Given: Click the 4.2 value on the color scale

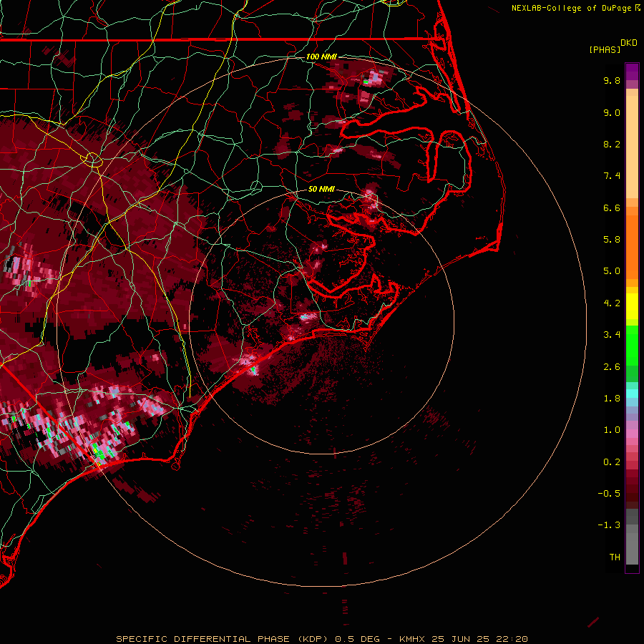Looking at the screenshot, I should [612, 303].
